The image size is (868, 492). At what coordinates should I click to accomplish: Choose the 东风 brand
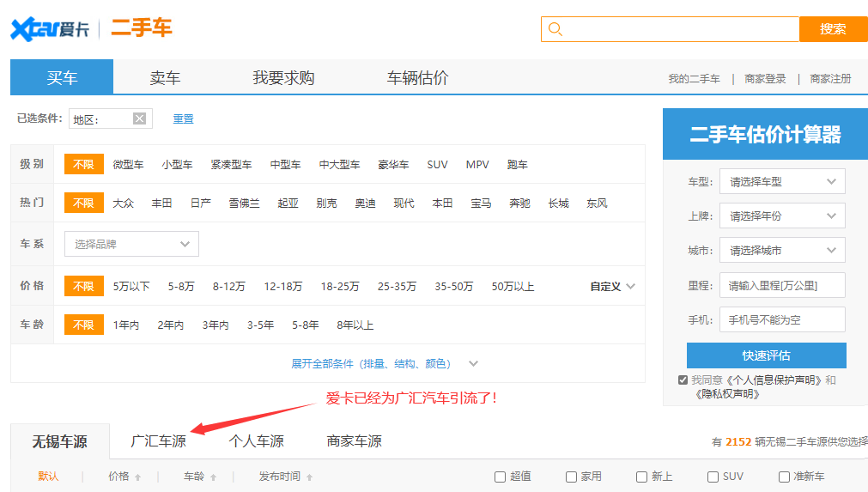[x=597, y=203]
